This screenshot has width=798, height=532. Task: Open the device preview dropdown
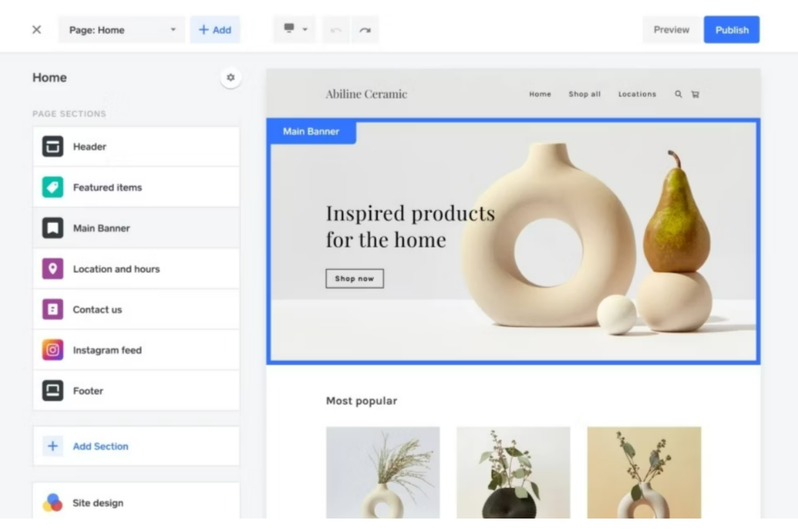(294, 30)
